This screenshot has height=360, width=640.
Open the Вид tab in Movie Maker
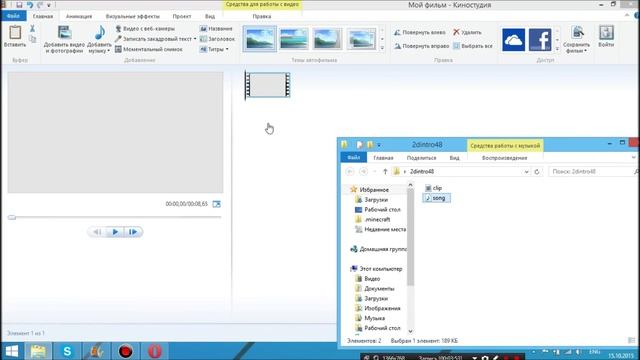(x=210, y=16)
